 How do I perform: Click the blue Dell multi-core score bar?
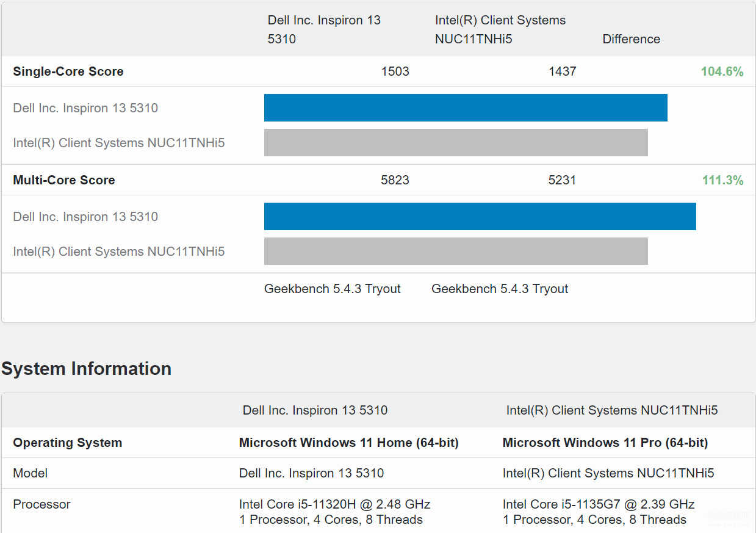tap(480, 216)
